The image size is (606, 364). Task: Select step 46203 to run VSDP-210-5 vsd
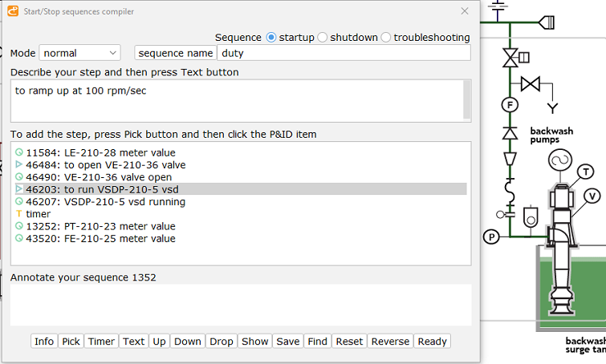(240, 189)
